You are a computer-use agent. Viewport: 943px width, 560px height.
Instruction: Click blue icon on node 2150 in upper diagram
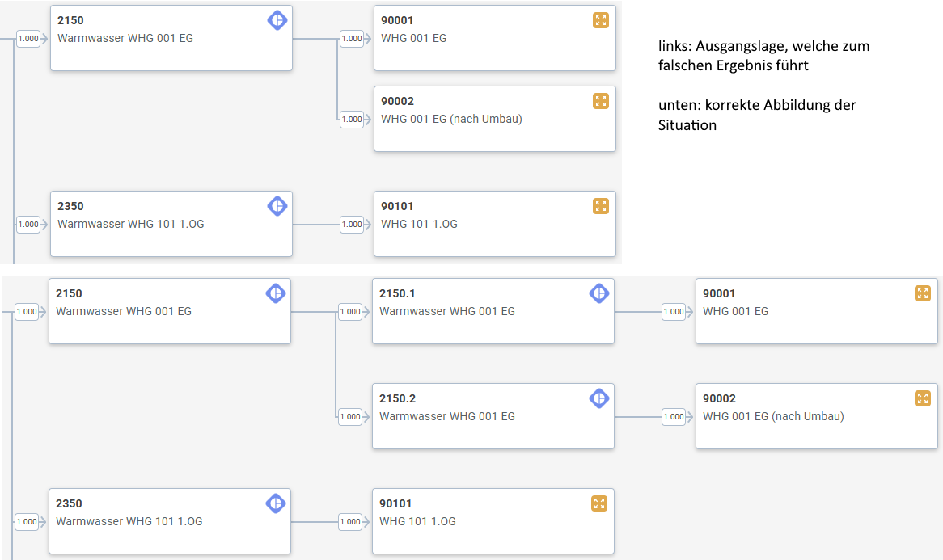(277, 20)
